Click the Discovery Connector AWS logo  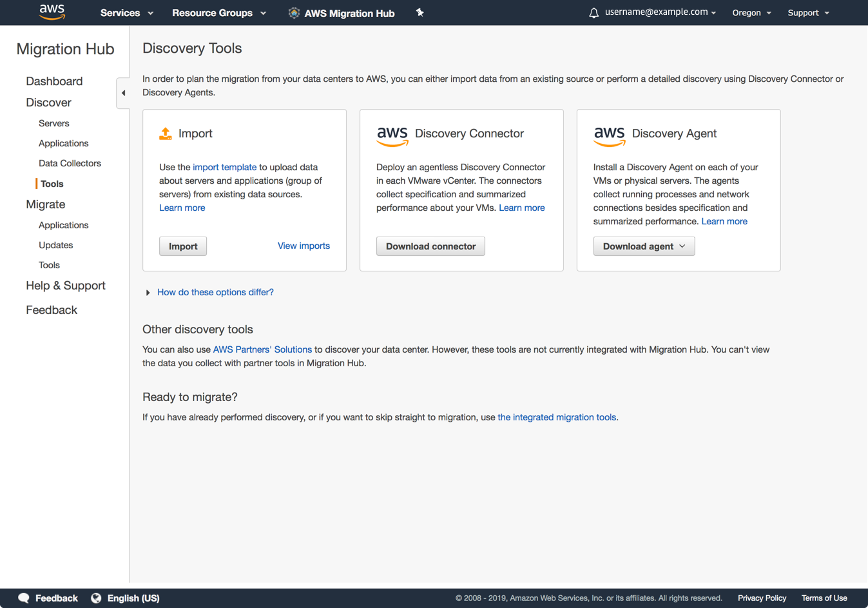[x=392, y=136]
